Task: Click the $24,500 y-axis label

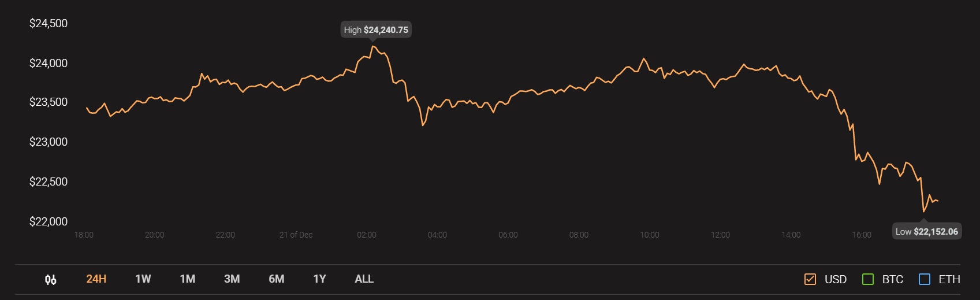Action: pos(49,24)
